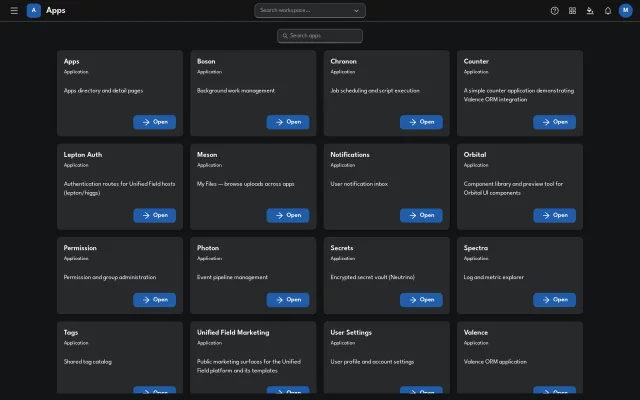Click the magnifier icon in Search apps
Image resolution: width=640 pixels, height=400 pixels.
[285, 36]
